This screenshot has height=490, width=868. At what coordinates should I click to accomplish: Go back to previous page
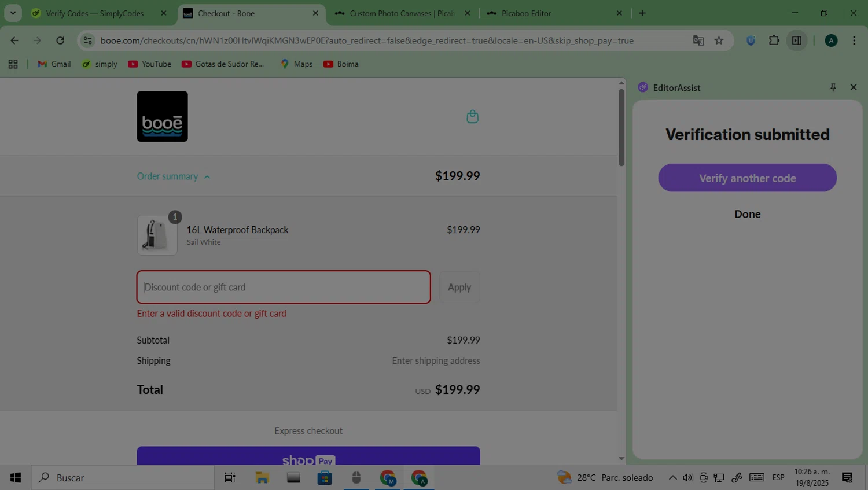14,40
